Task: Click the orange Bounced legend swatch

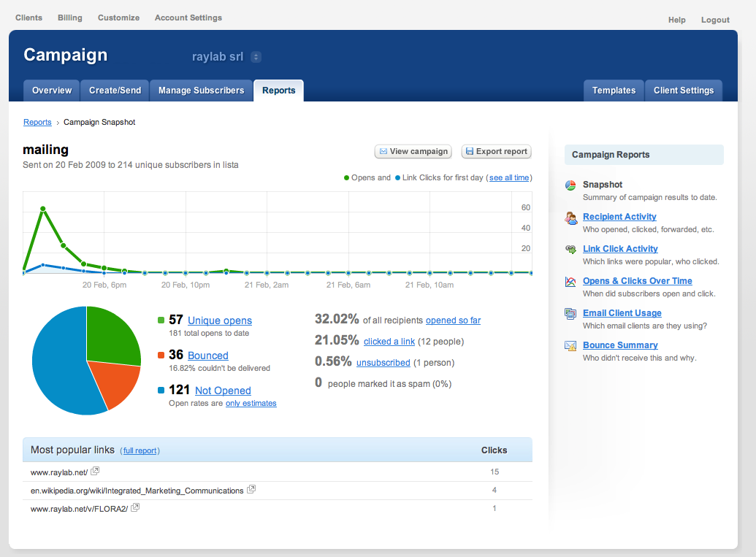Action: point(161,356)
